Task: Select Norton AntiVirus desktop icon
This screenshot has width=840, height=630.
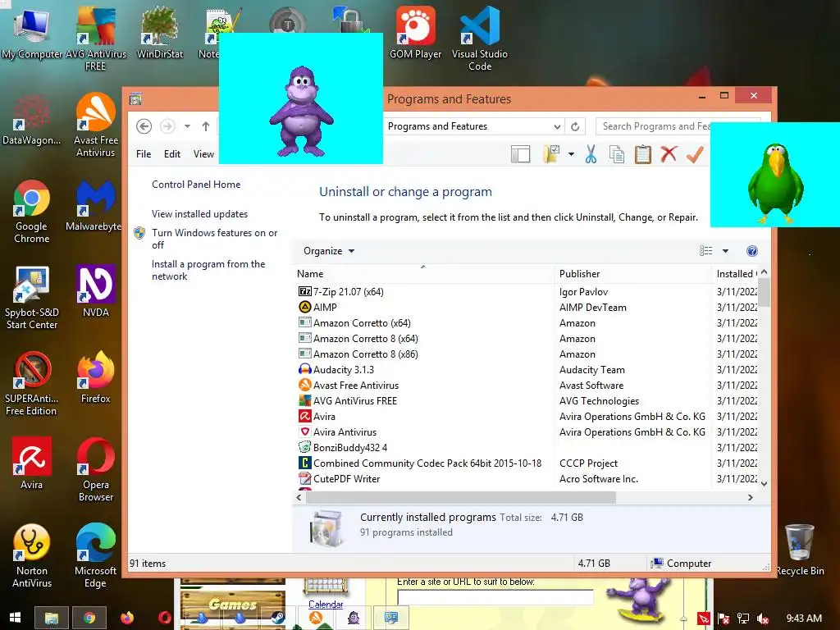Action: click(x=32, y=556)
